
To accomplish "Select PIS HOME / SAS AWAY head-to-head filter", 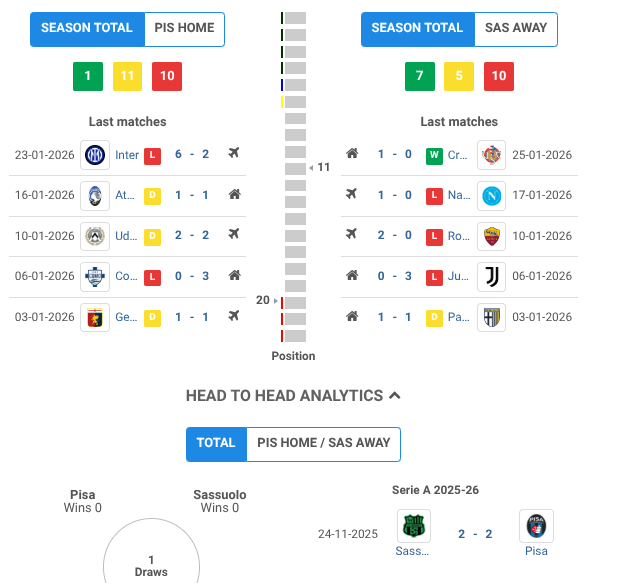I will click(x=323, y=444).
